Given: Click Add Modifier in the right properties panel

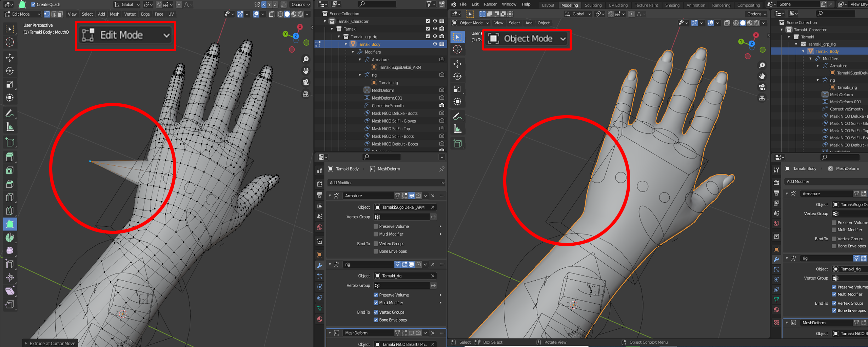Looking at the screenshot, I should click(826, 181).
